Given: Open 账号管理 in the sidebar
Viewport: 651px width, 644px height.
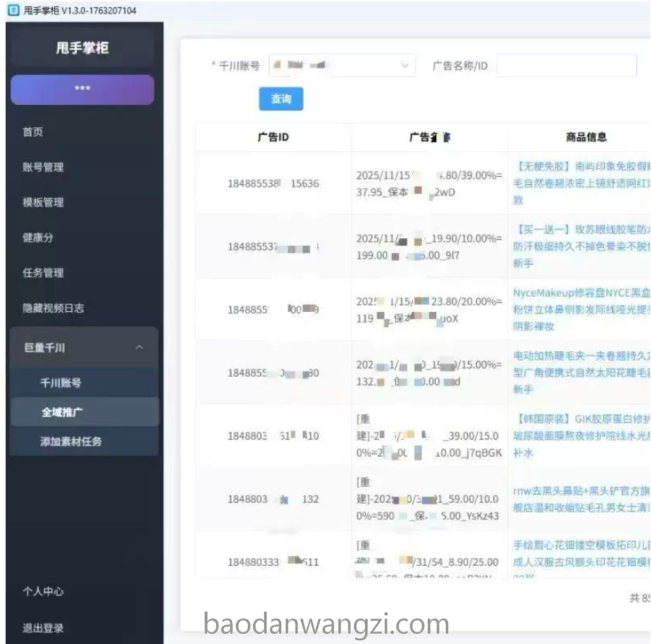Looking at the screenshot, I should (43, 167).
